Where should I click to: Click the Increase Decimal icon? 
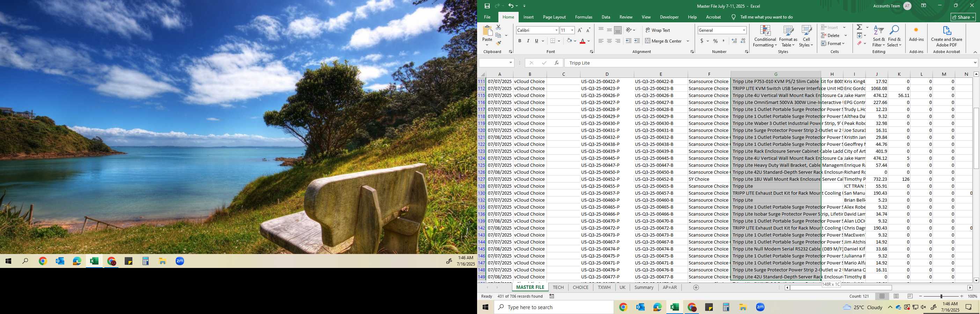coord(734,41)
